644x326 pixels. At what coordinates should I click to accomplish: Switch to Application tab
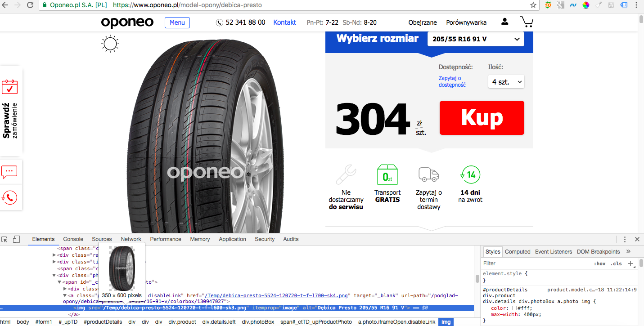(233, 239)
